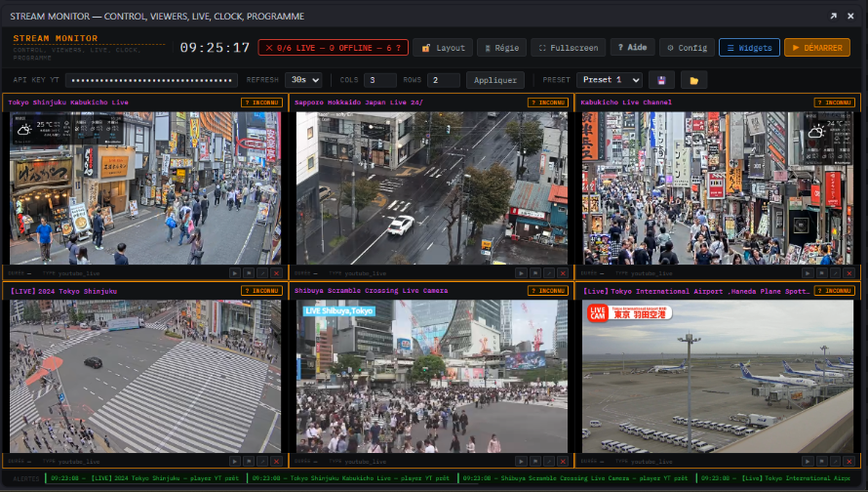Expand the REFRESH 30s dropdown
Screen dimensions: 868x492
[x=304, y=80]
